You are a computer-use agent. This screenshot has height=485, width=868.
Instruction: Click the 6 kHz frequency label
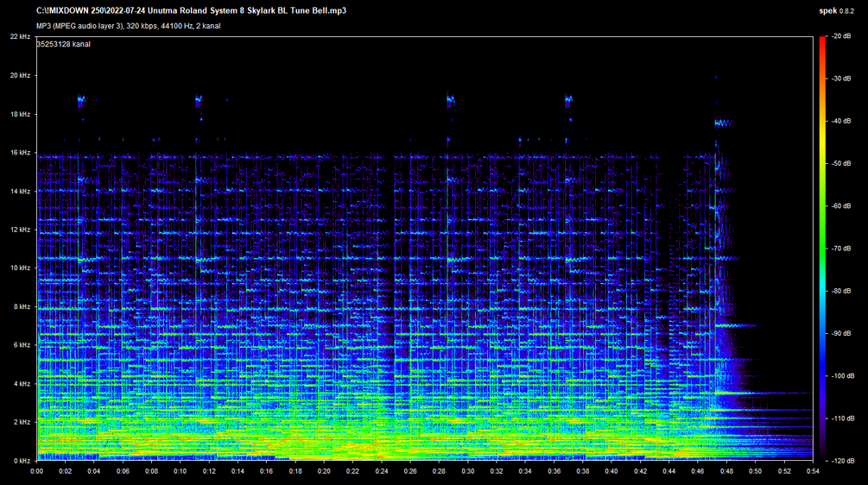[x=22, y=344]
